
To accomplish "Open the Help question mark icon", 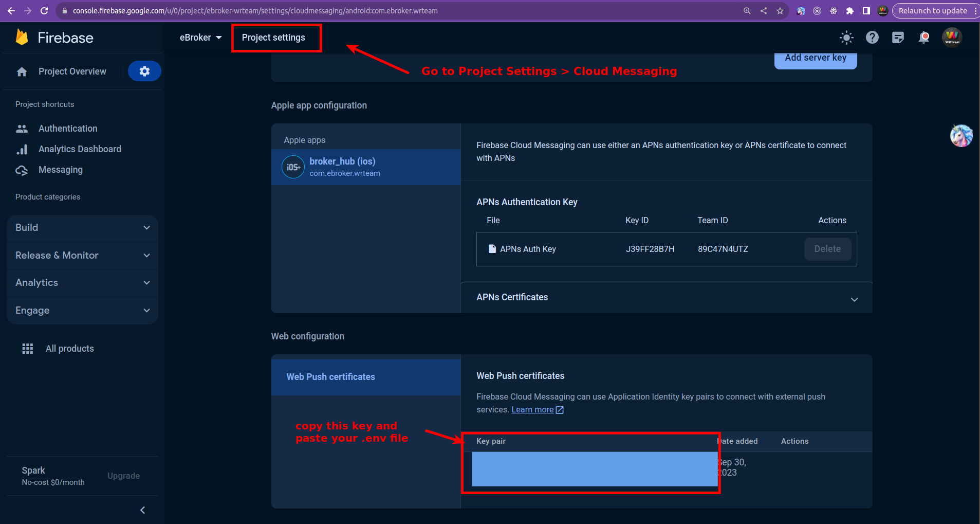I will (872, 37).
